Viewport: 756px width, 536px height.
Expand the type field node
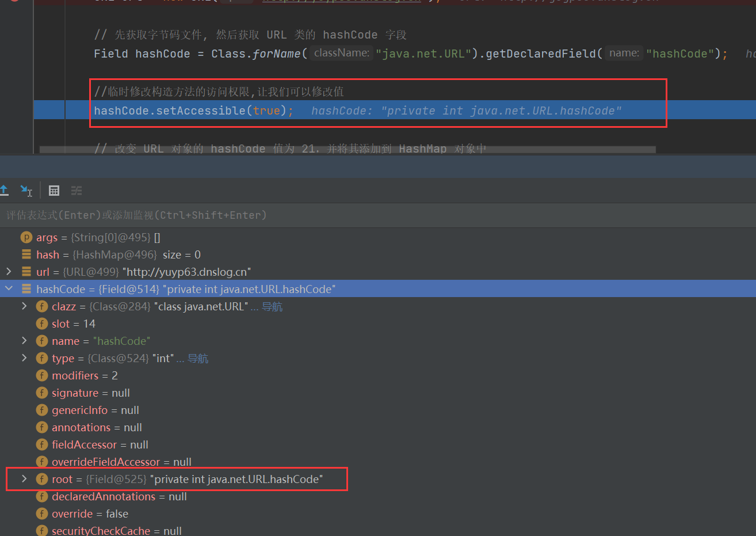tap(24, 358)
